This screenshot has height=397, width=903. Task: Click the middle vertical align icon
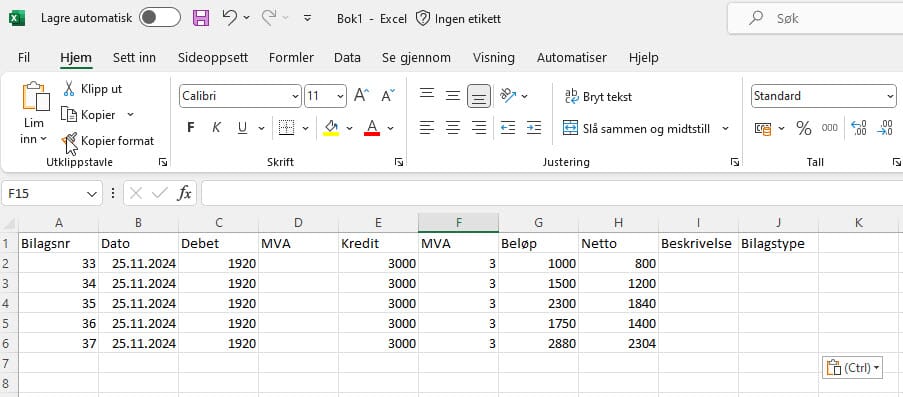[453, 96]
